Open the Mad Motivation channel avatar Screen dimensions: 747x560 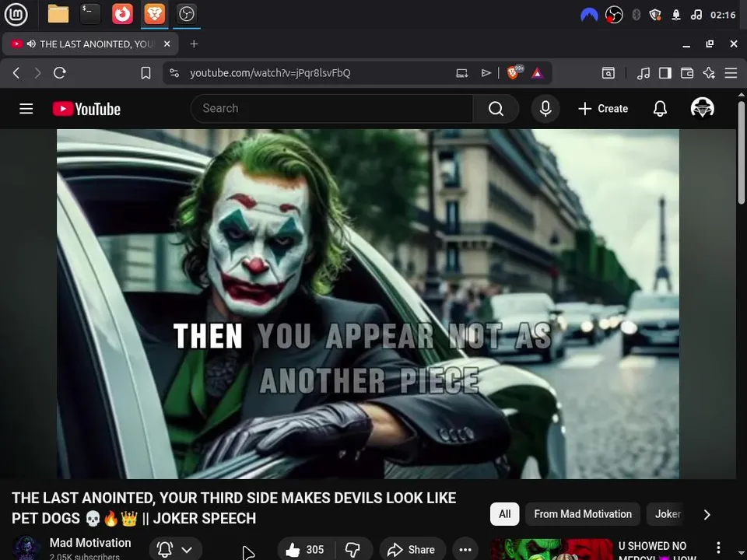tap(26, 548)
